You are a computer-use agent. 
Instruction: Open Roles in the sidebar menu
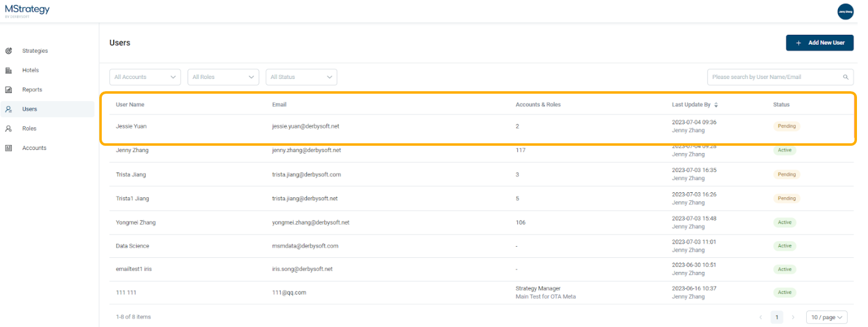click(29, 129)
